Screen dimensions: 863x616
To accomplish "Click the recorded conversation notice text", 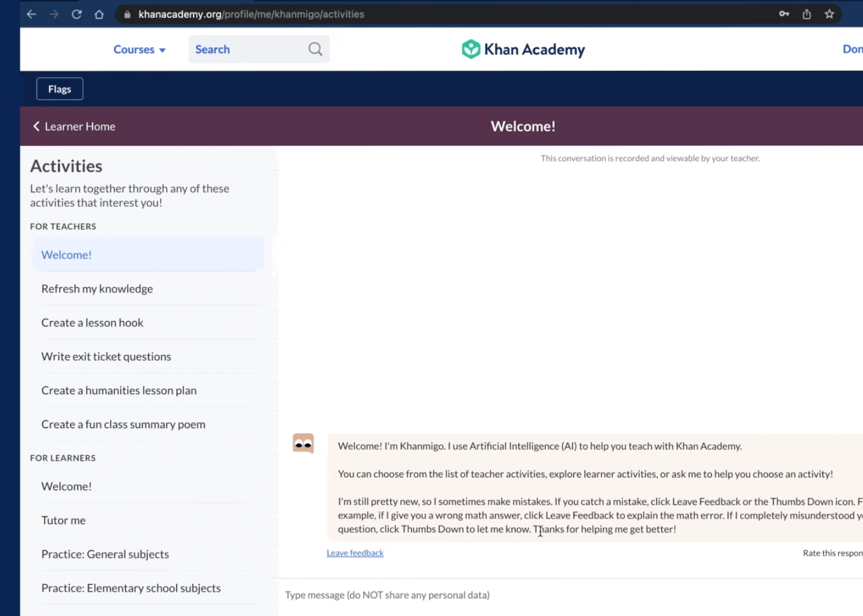I will click(650, 158).
